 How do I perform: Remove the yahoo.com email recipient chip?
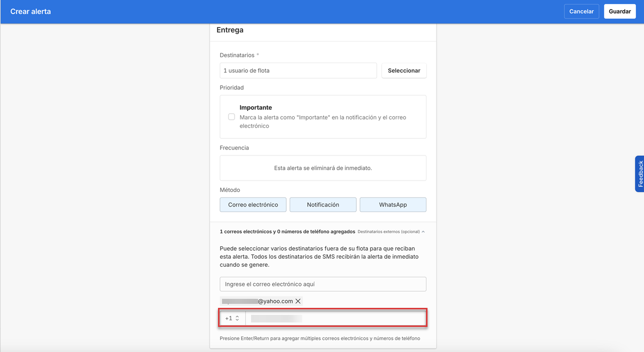tap(298, 301)
